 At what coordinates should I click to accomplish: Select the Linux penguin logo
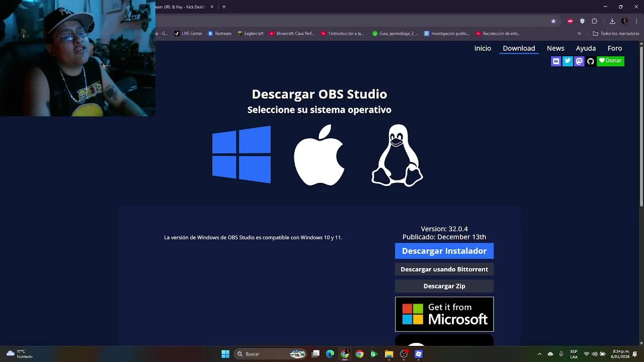pyautogui.click(x=397, y=155)
